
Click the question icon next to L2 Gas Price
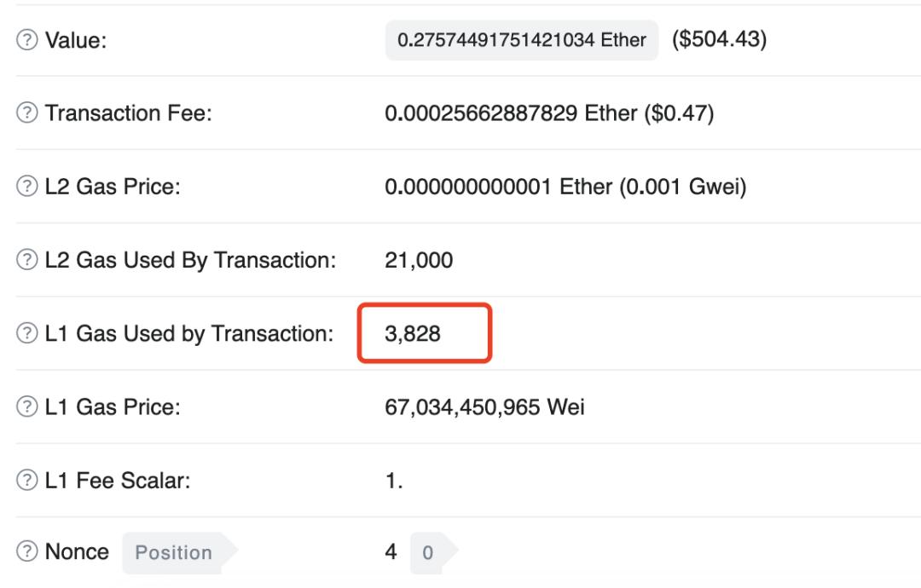click(x=27, y=187)
